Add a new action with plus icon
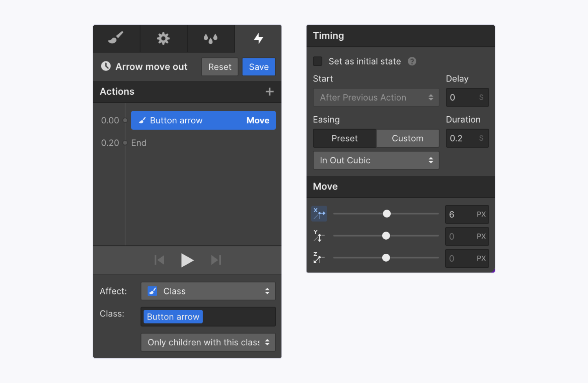 (x=269, y=92)
